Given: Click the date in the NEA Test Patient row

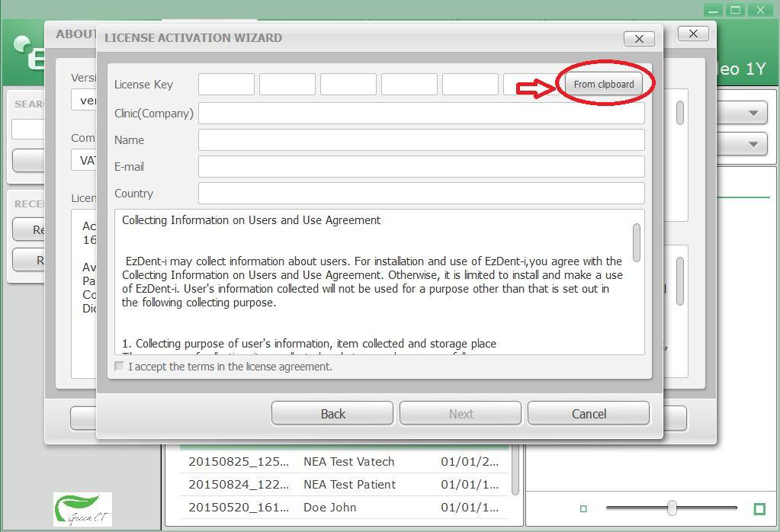Looking at the screenshot, I should coord(470,485).
